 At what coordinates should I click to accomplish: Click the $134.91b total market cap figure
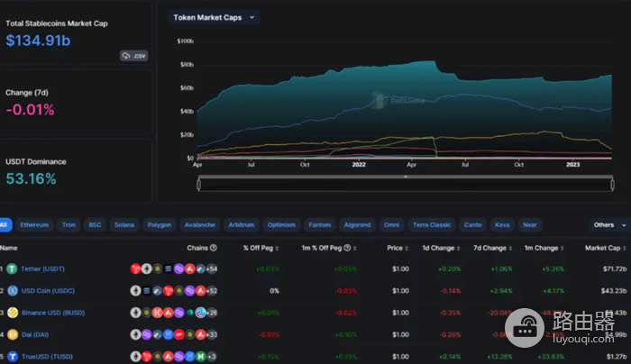[38, 41]
